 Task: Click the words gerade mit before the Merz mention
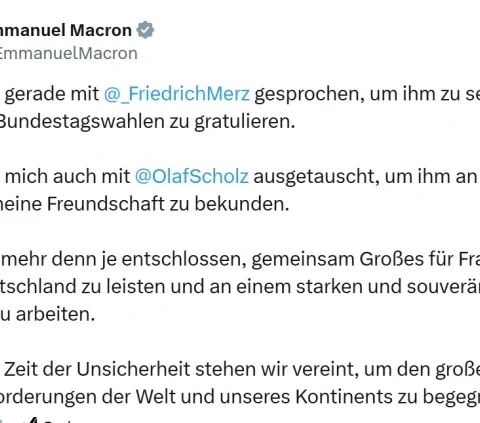(x=52, y=94)
